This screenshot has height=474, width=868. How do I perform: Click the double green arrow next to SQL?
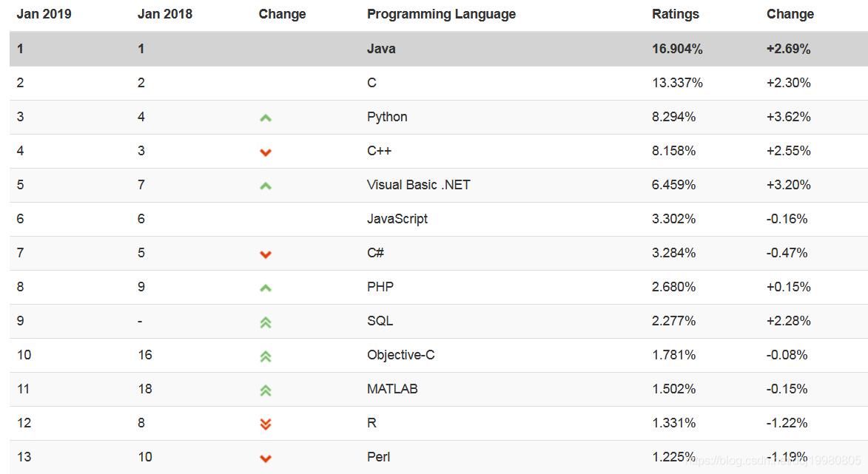pyautogui.click(x=265, y=321)
